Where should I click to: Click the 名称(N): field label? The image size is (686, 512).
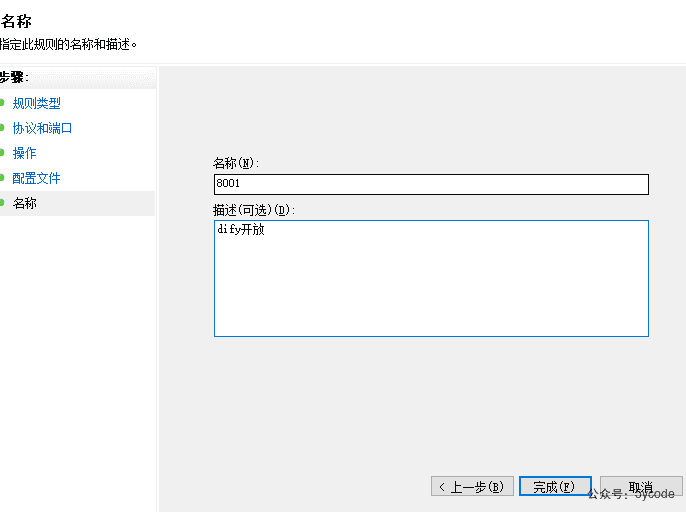tap(236, 163)
